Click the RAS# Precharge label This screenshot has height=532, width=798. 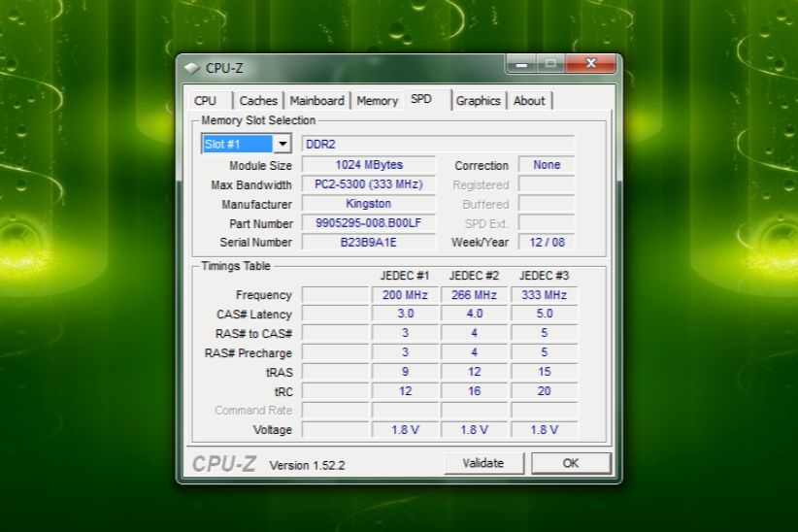click(249, 353)
